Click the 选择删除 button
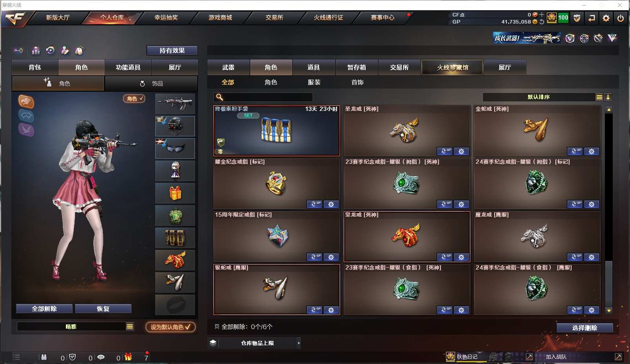 click(x=584, y=328)
